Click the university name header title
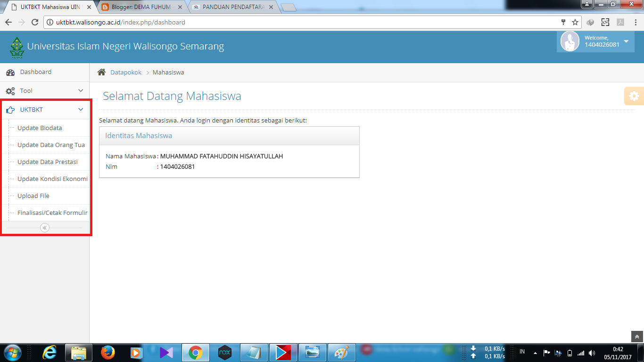The width and height of the screenshot is (644, 362). coord(125,46)
